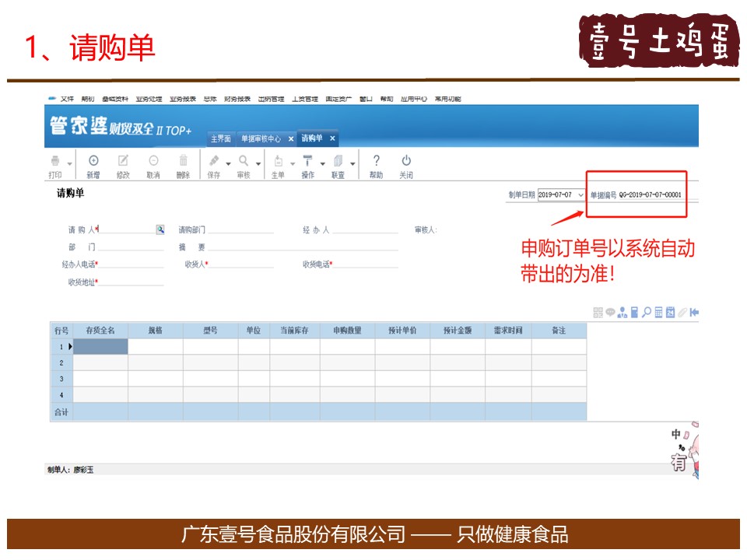Image resolution: width=747 pixels, height=560 pixels.
Task: Click the QR code icon above the table
Action: (598, 313)
